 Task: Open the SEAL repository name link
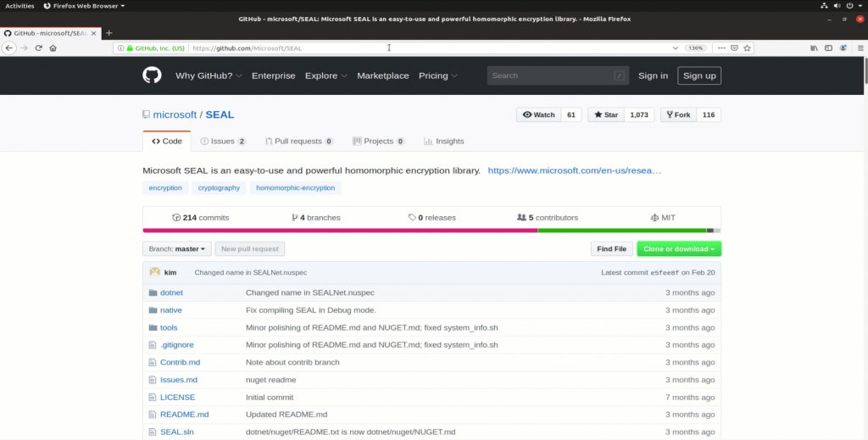(x=220, y=114)
